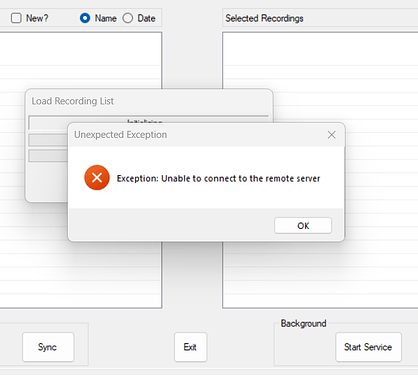Quit using the Exit button

pos(190,347)
